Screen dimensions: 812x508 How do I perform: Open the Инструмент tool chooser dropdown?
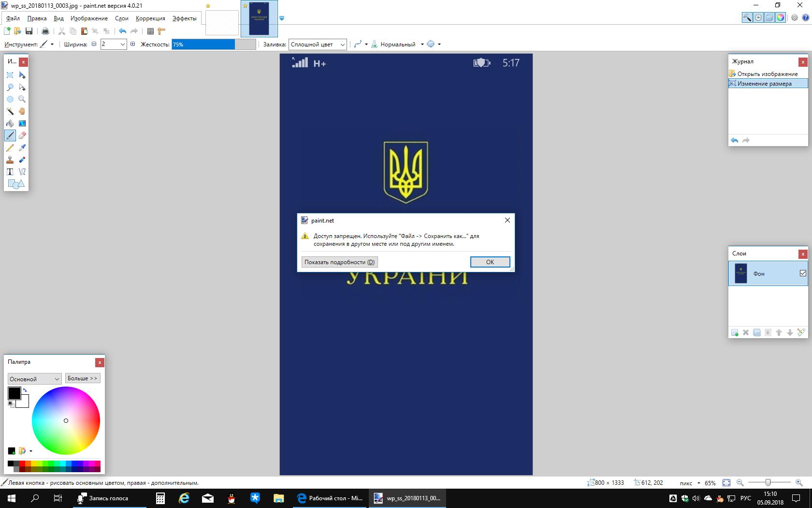click(47, 44)
